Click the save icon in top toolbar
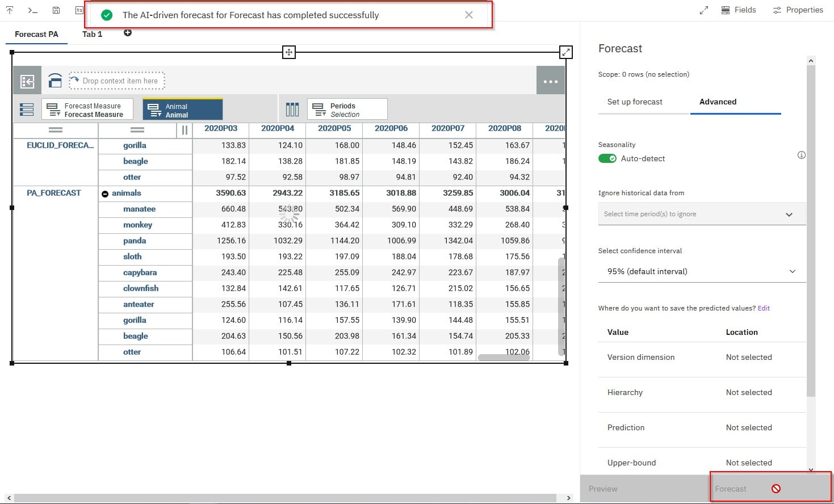 (x=56, y=10)
